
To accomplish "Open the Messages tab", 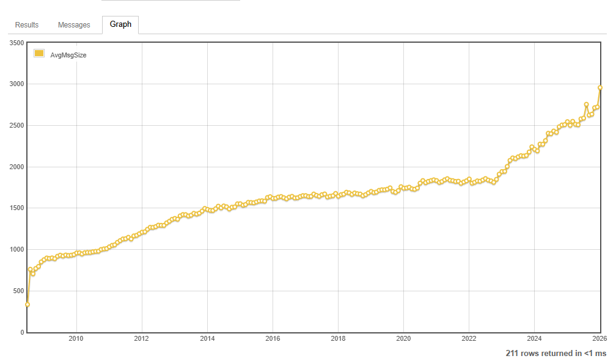I will coord(74,25).
